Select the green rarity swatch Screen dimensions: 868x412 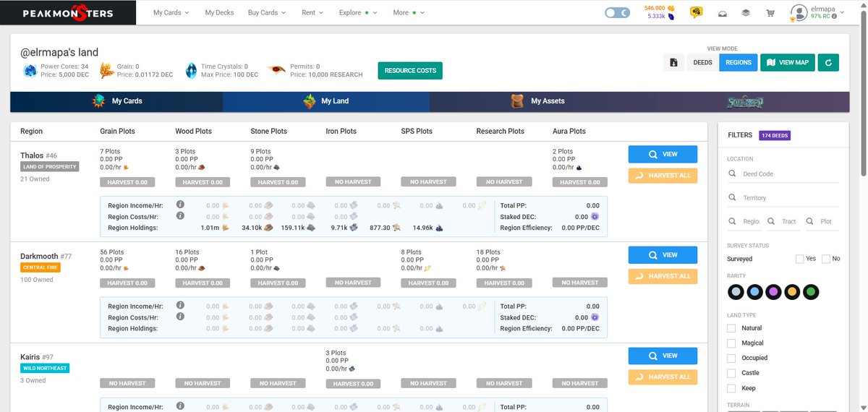pos(811,293)
